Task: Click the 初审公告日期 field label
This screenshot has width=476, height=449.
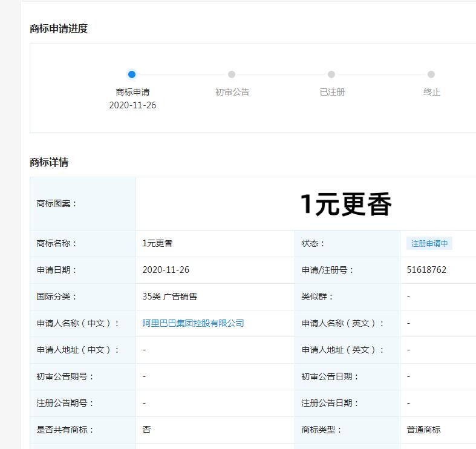Action: click(x=330, y=376)
